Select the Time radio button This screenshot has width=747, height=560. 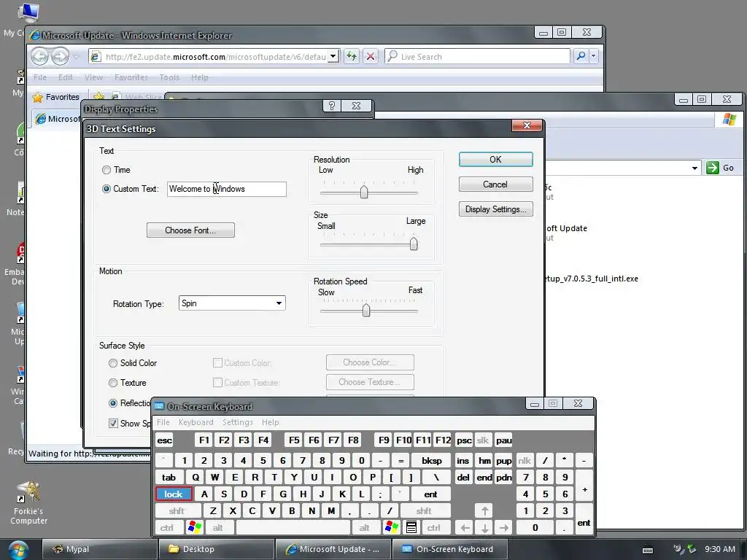[107, 170]
